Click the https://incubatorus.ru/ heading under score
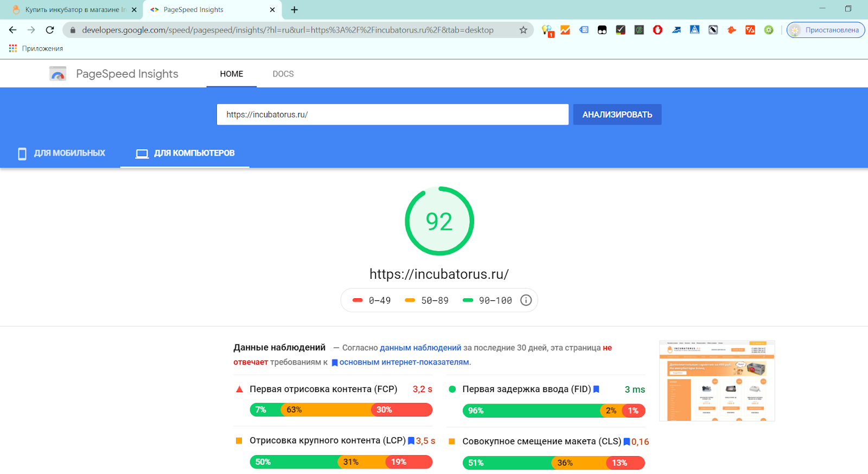 point(439,274)
